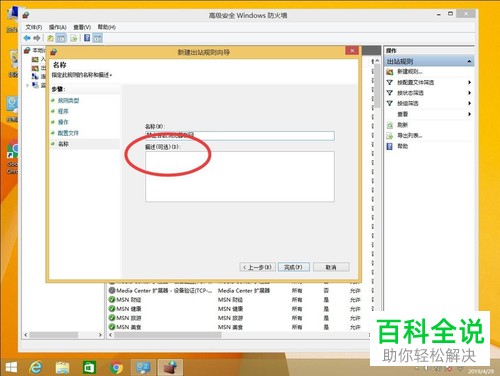500x376 pixels.
Task: Click the tree pane scroll-left arrow
Action: point(26,335)
